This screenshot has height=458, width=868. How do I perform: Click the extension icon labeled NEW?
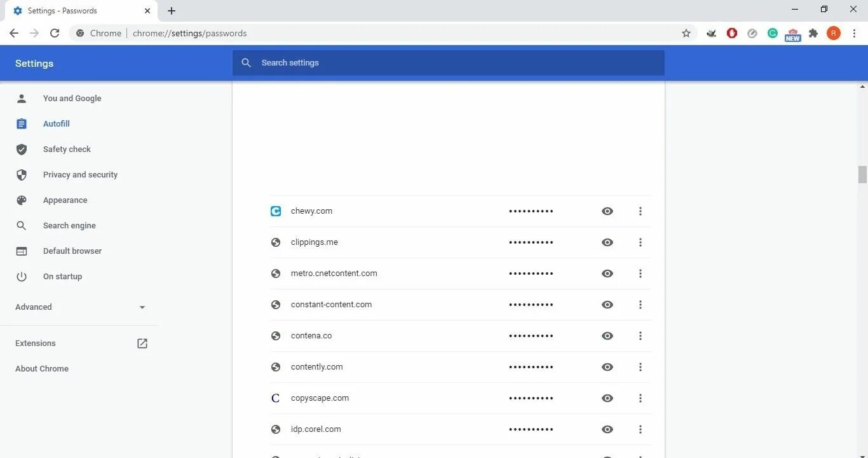click(x=793, y=34)
